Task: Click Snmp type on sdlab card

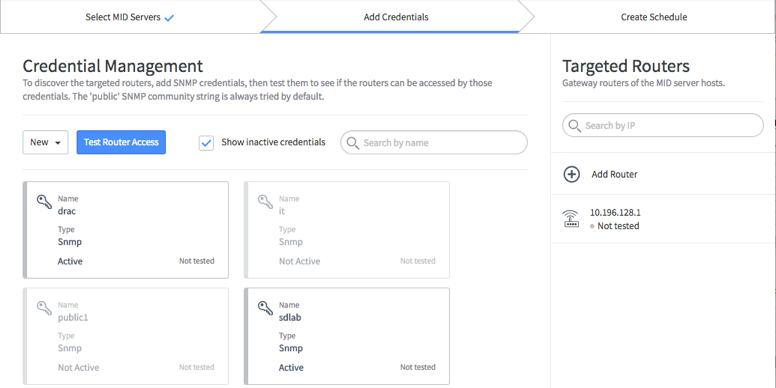Action: [x=291, y=348]
